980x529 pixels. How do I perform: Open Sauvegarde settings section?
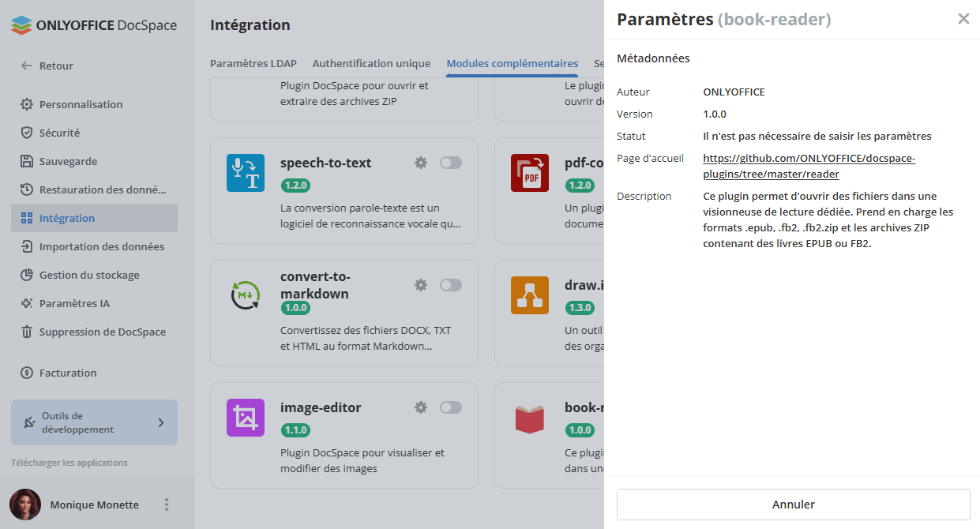pyautogui.click(x=94, y=161)
